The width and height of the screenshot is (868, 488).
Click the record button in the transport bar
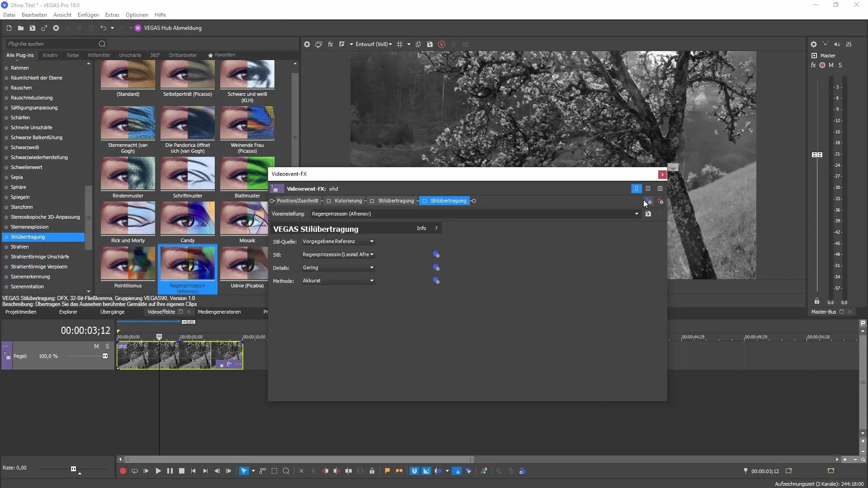click(x=123, y=471)
